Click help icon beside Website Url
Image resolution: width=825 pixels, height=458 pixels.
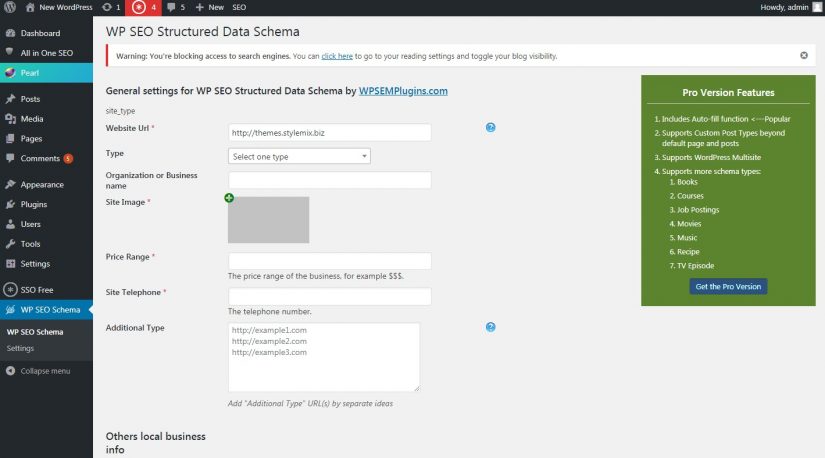[490, 127]
